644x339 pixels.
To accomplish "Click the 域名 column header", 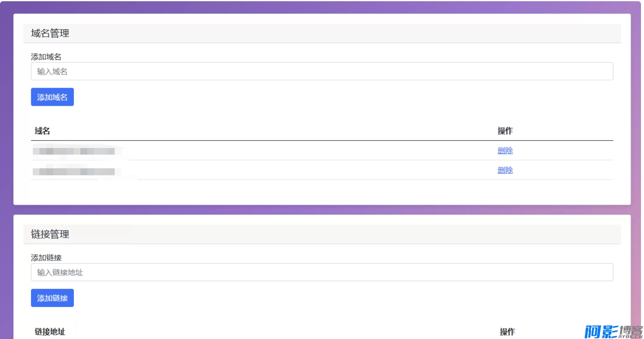I will coord(42,131).
